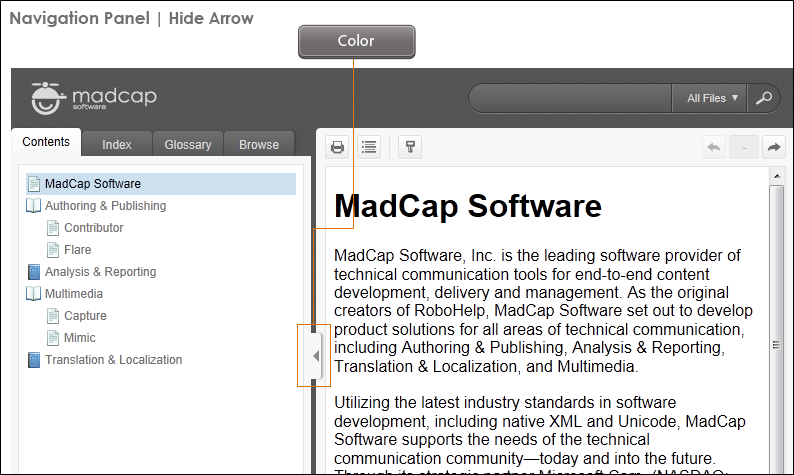Click the page icon beside Capture
This screenshot has height=475, width=794.
pyautogui.click(x=53, y=316)
